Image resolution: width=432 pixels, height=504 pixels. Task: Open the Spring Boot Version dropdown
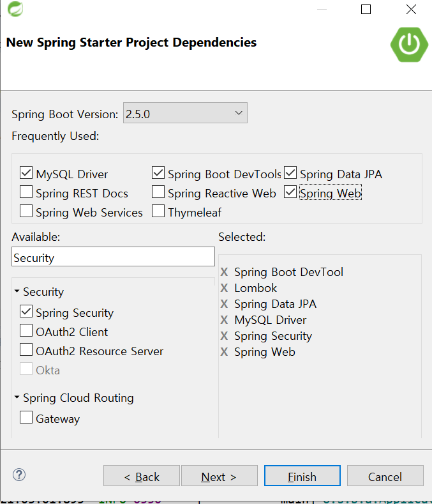[185, 113]
